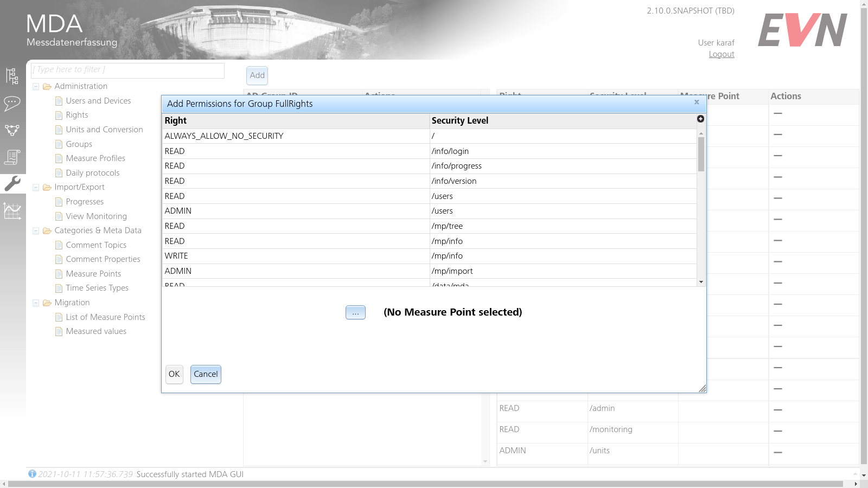Screen dimensions: 868x488
Task: Add a new permission row with the plus icon
Action: point(700,119)
